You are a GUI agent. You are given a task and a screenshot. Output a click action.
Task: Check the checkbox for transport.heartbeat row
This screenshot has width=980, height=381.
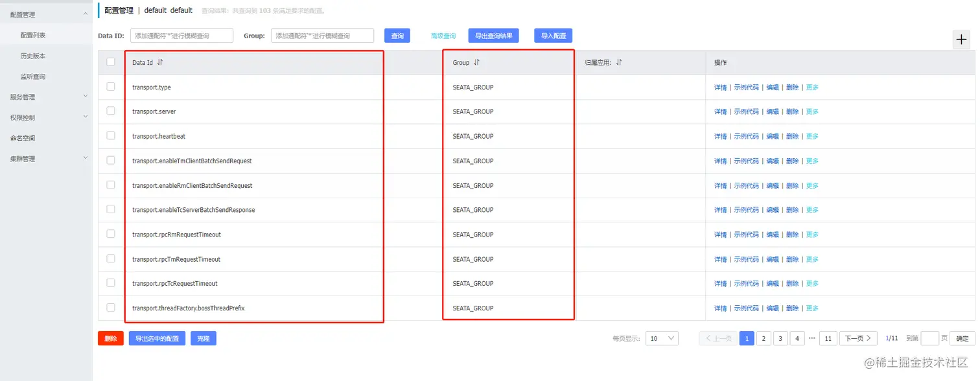111,136
